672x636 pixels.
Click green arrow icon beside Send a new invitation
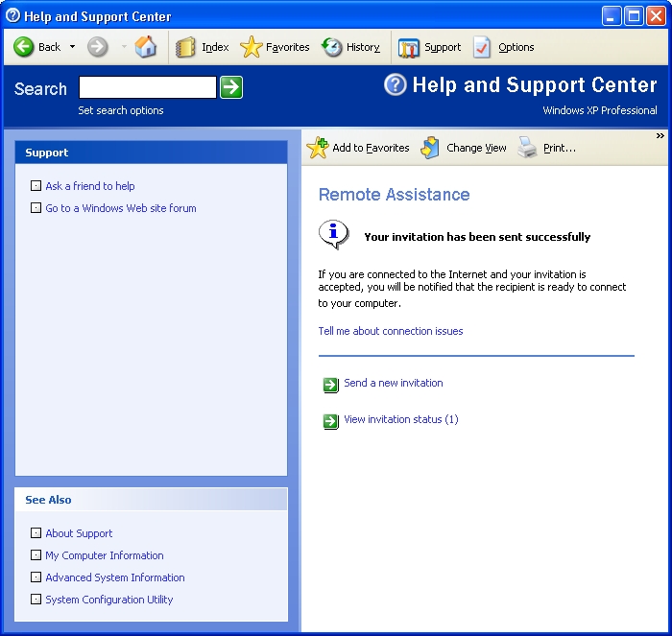coord(331,385)
